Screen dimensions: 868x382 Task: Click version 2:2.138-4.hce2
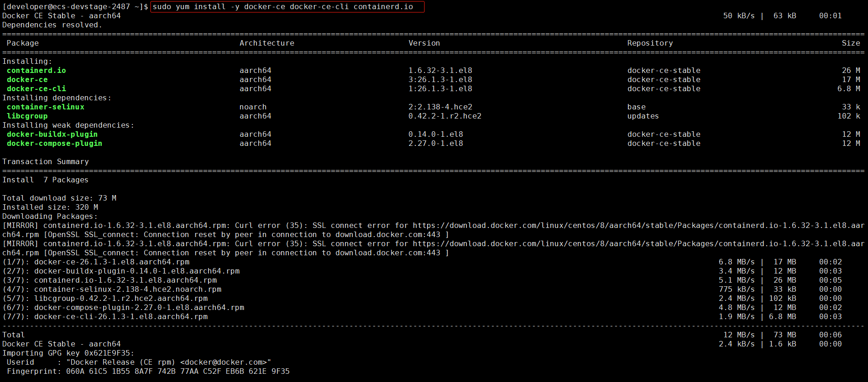[440, 107]
